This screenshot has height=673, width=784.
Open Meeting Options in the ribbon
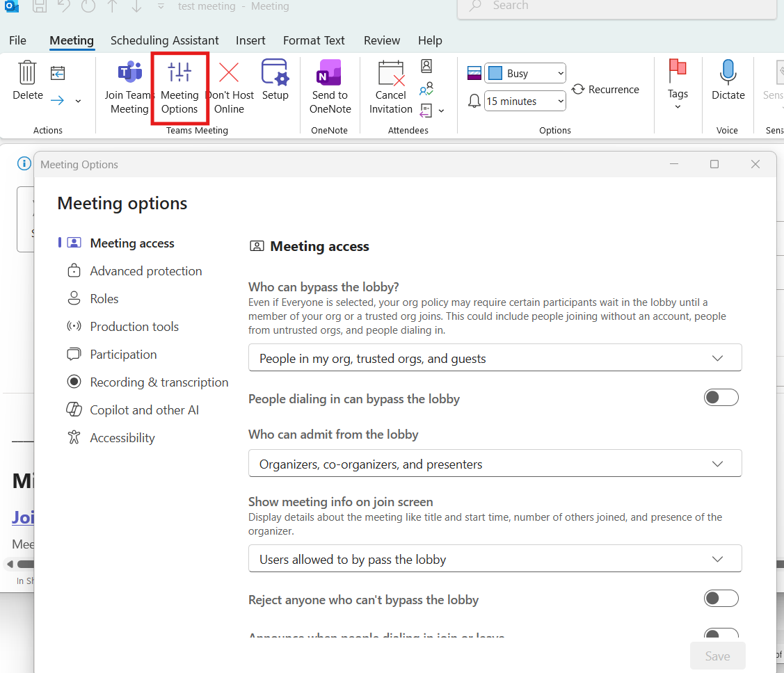179,72
